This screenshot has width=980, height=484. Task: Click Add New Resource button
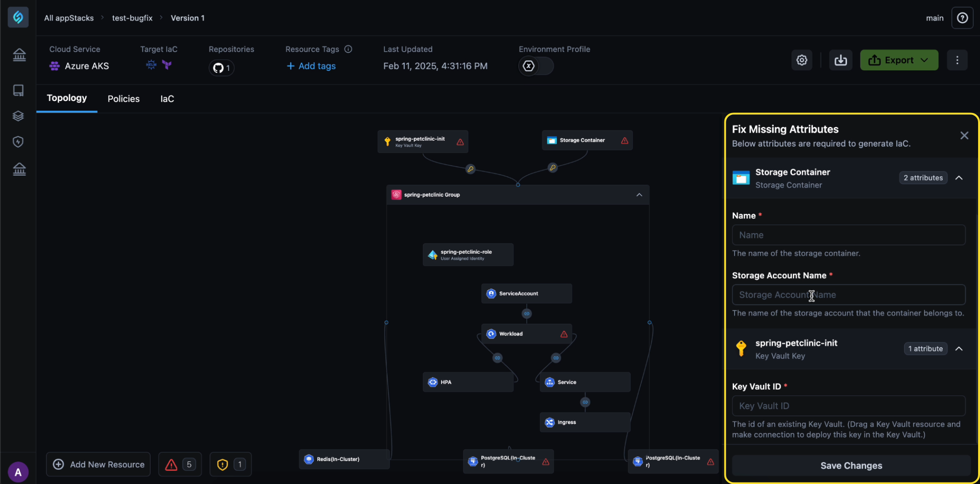[99, 464]
